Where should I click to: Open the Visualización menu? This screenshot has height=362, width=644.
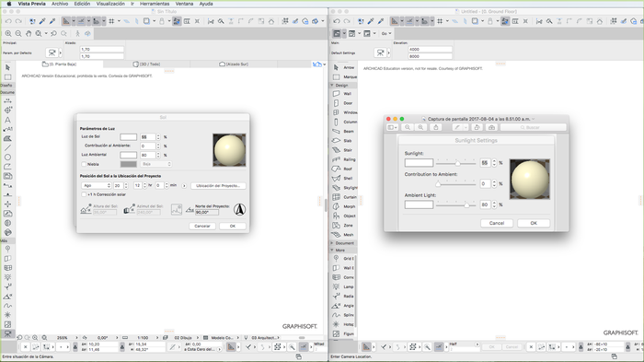point(110,4)
